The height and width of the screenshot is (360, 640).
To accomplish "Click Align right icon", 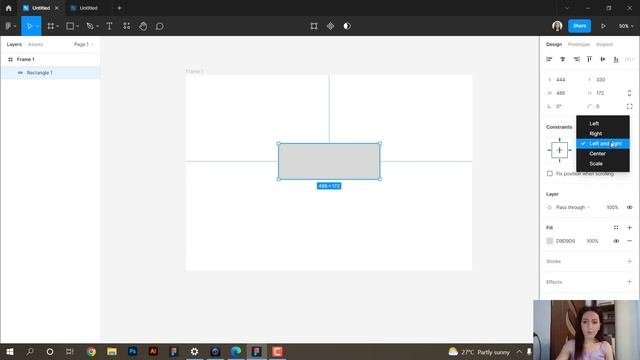I will click(x=576, y=59).
